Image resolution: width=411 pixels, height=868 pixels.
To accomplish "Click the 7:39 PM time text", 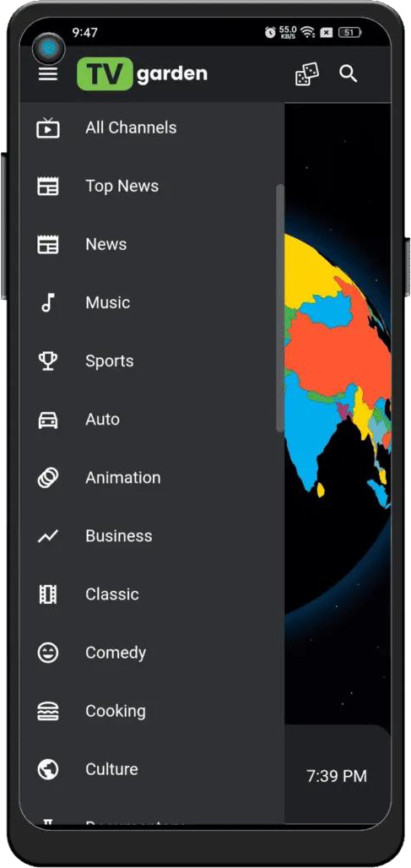I will [337, 776].
